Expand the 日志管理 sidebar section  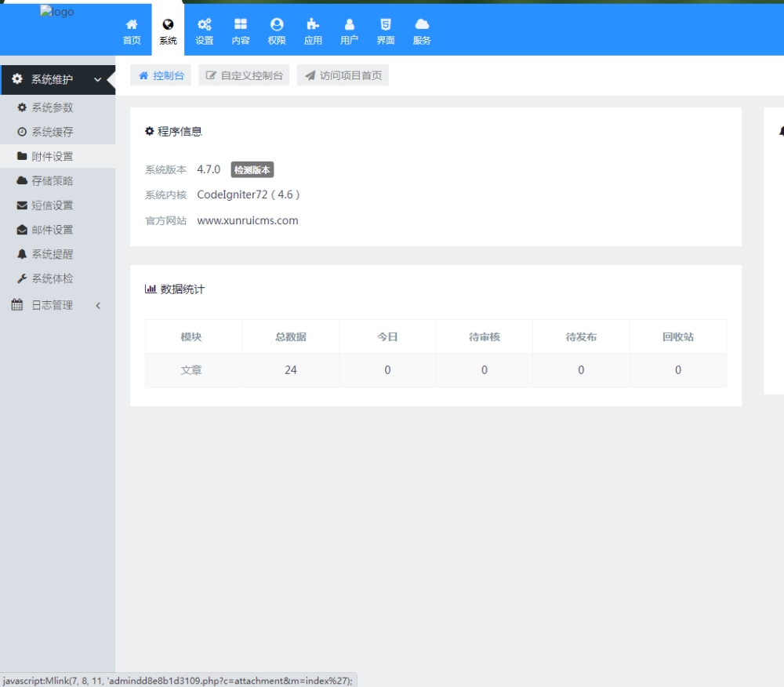57,305
